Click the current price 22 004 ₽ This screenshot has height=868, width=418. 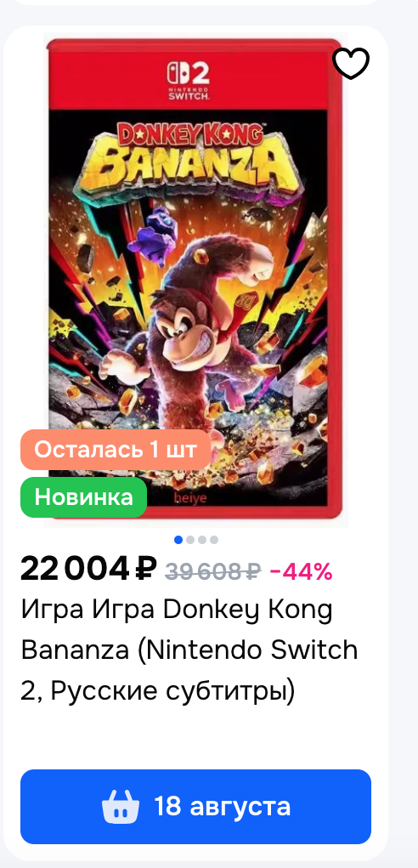click(x=88, y=570)
